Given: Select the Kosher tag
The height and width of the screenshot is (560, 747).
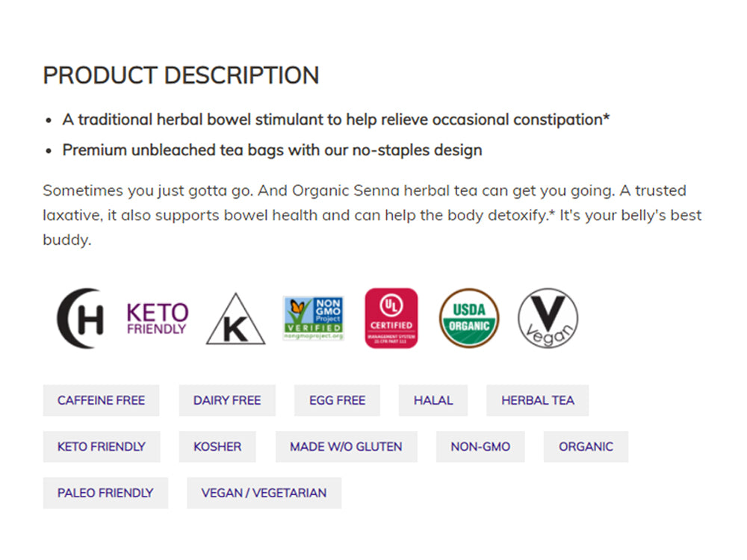Looking at the screenshot, I should tap(217, 447).
